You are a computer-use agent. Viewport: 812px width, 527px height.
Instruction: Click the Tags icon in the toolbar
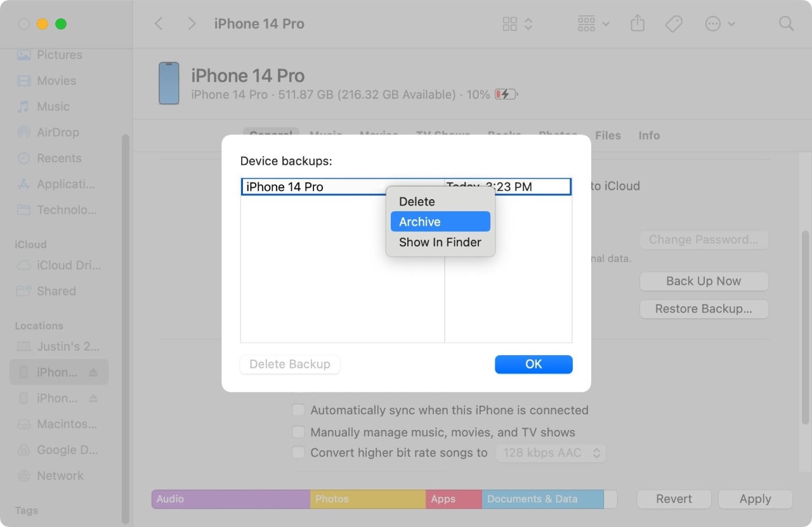674,23
